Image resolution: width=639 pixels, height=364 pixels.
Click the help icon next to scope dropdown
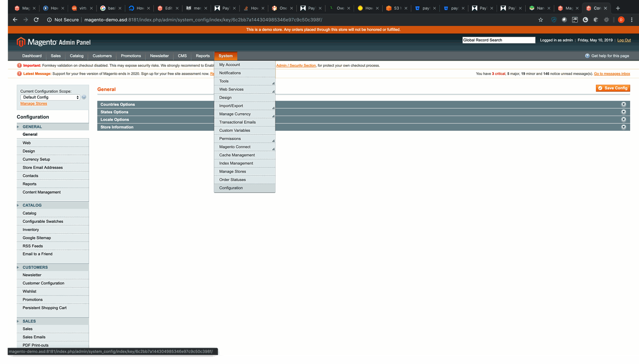click(84, 97)
